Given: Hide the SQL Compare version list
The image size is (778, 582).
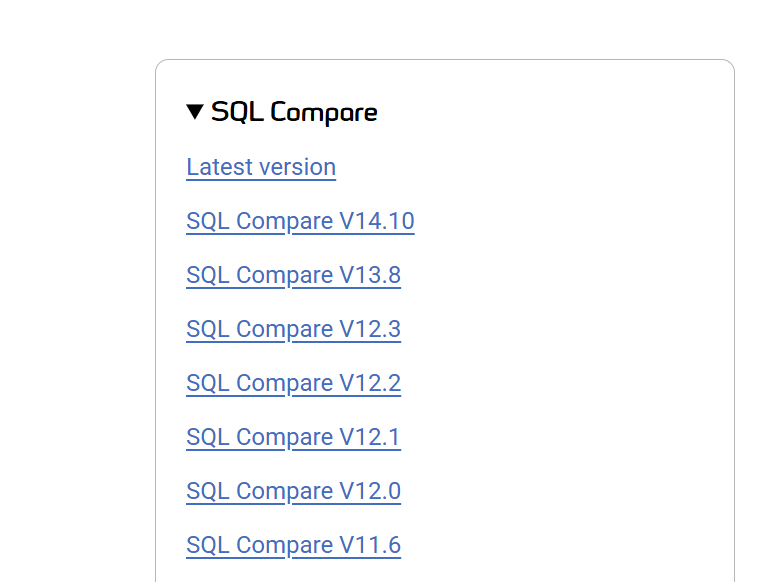Looking at the screenshot, I should [x=195, y=112].
